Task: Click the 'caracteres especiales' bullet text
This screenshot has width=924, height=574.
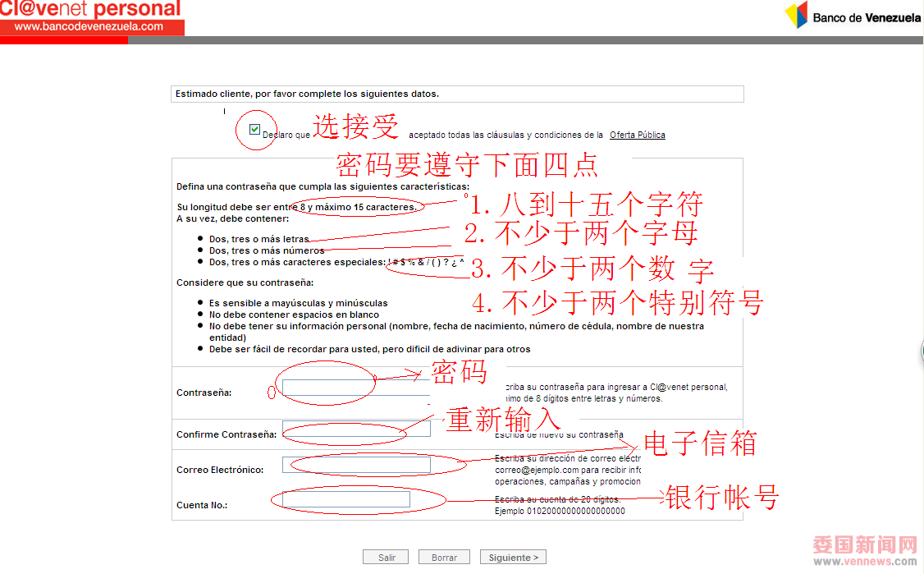Action: [336, 262]
